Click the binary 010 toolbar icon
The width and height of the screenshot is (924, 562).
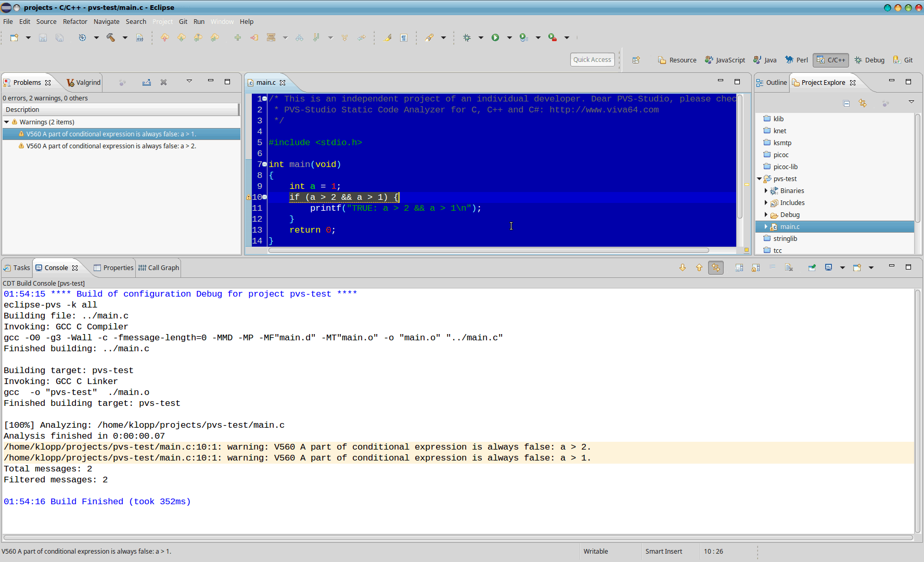pyautogui.click(x=140, y=37)
